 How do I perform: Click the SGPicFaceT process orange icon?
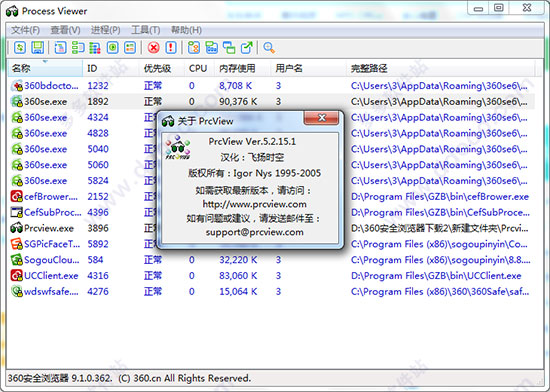tap(17, 244)
